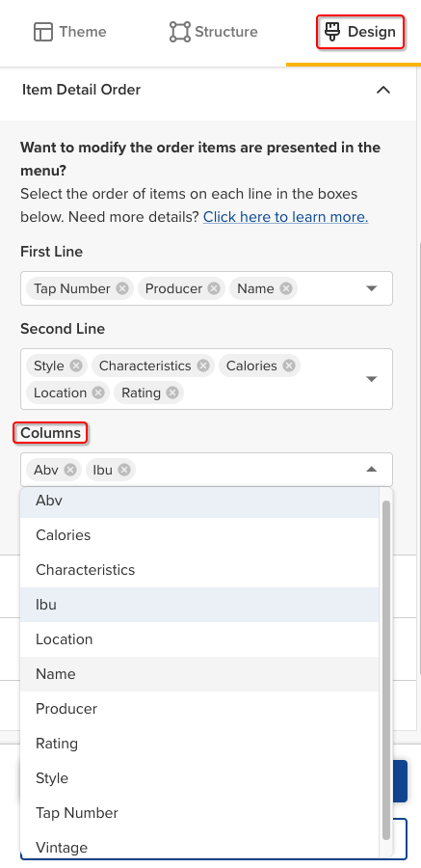Choose Name option in dropdown list
This screenshot has width=421, height=868.
pos(199,674)
